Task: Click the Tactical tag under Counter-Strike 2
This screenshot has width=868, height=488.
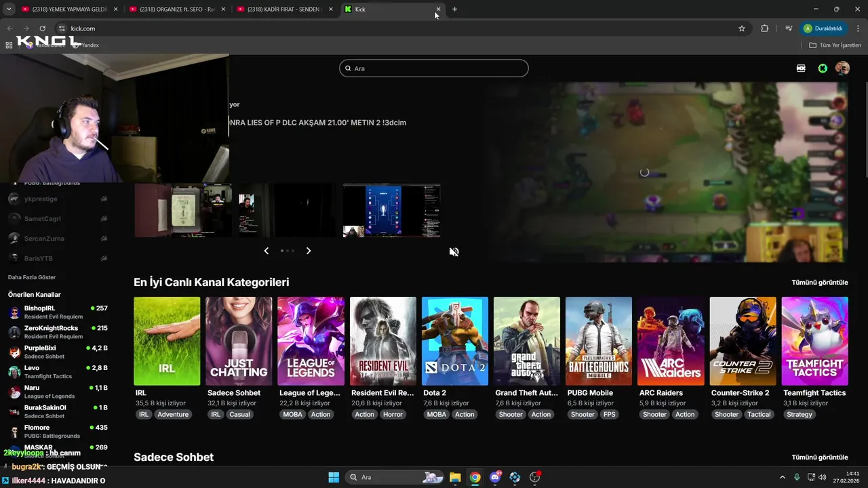Action: click(x=759, y=414)
